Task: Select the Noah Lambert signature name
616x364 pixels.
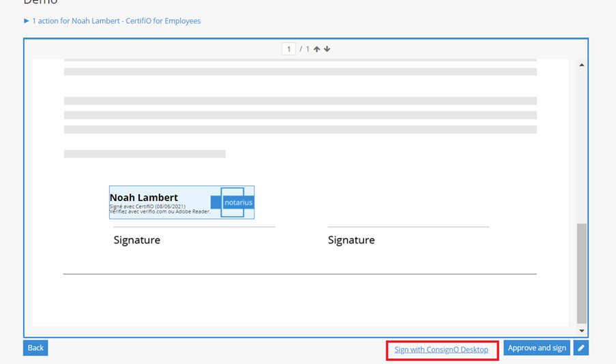Action: pyautogui.click(x=144, y=198)
